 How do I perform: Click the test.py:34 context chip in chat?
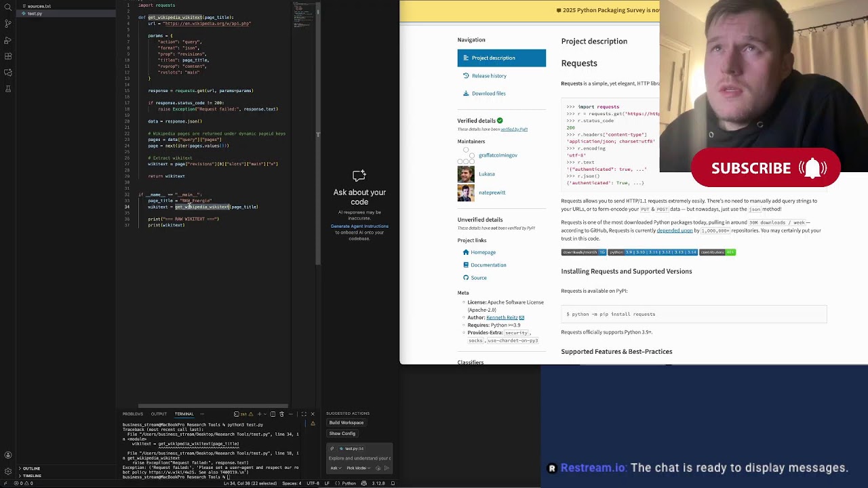click(x=351, y=449)
